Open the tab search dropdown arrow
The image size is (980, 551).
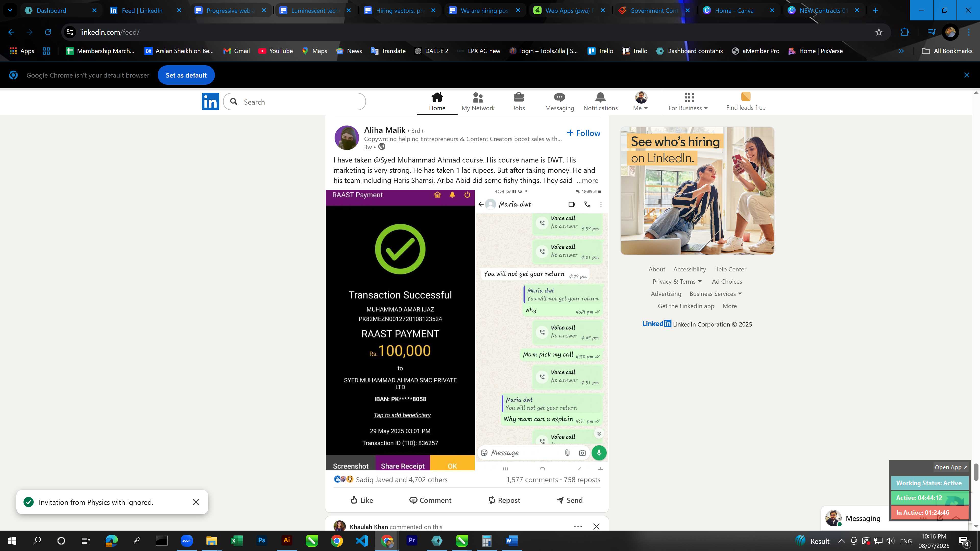tap(10, 10)
